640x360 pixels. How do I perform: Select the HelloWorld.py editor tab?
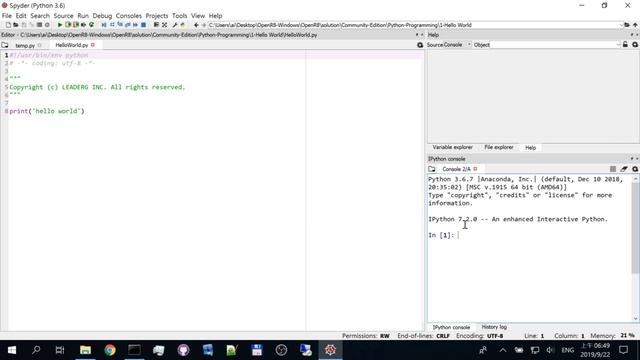click(72, 45)
